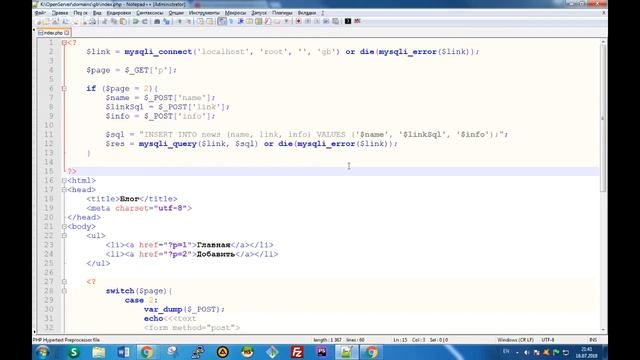Image resolution: width=640 pixels, height=360 pixels.
Task: Open Microsoft Word from the taskbar
Action: [x=123, y=352]
